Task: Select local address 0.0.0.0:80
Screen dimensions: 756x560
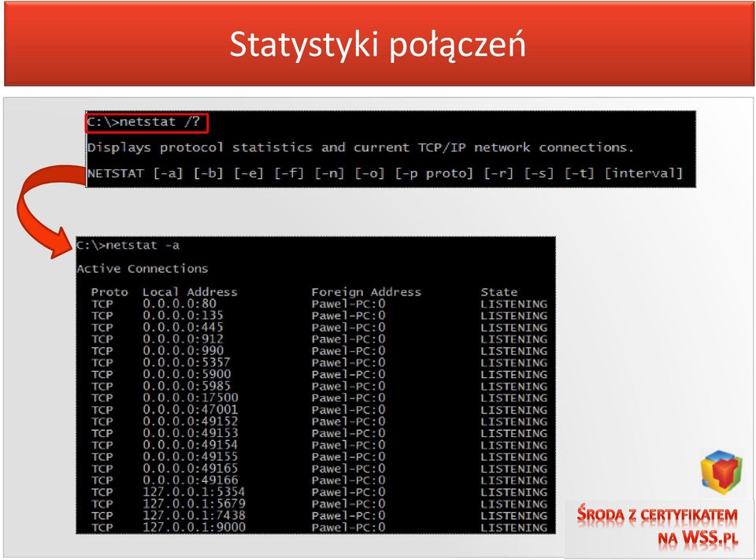Action: click(x=180, y=304)
